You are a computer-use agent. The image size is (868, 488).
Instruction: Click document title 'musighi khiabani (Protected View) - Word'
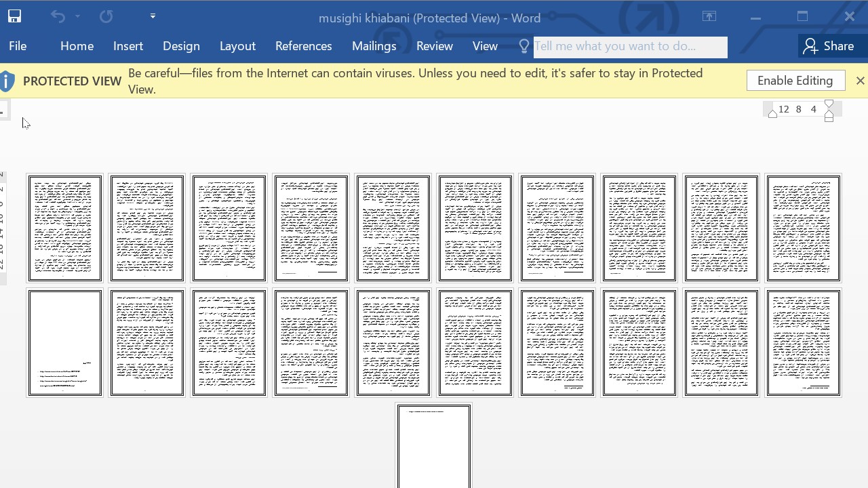click(429, 18)
